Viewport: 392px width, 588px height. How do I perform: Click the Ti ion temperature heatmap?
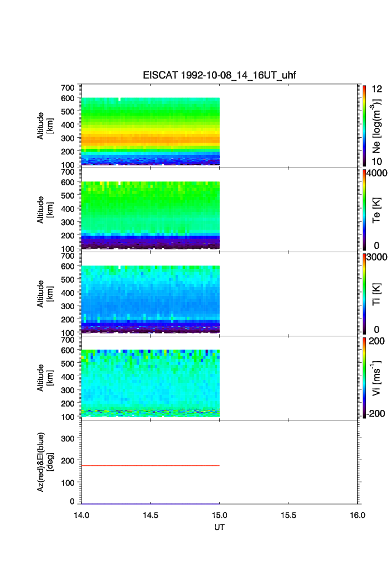(x=150, y=299)
